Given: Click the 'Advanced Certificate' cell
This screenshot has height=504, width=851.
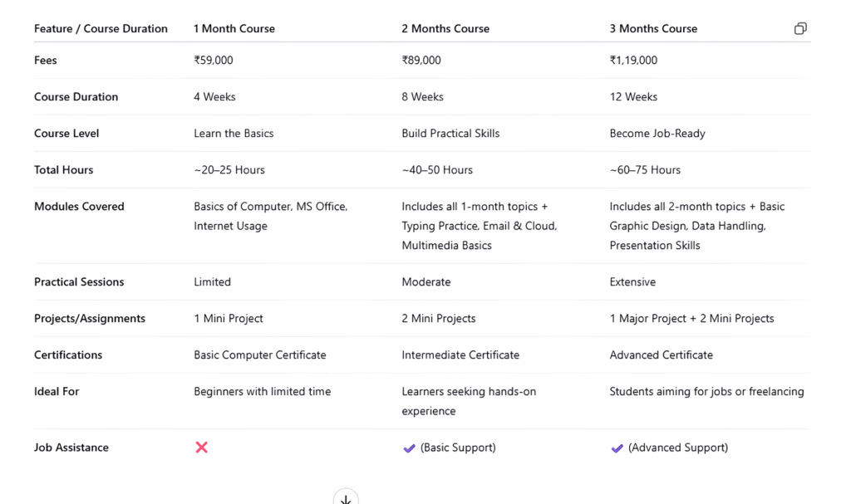Looking at the screenshot, I should (661, 355).
